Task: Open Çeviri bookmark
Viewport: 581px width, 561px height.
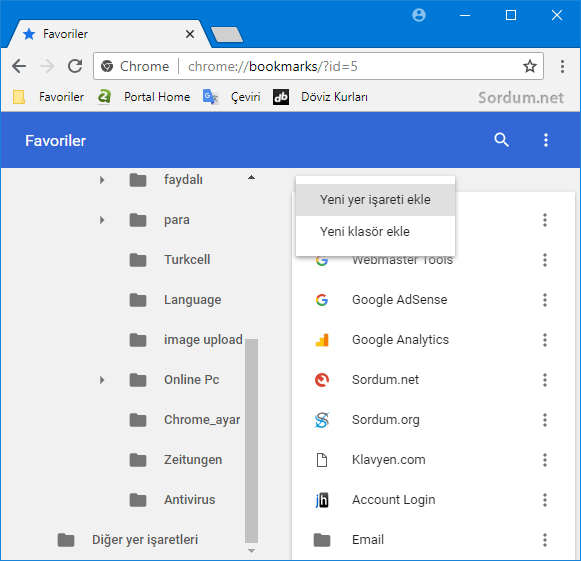Action: (x=232, y=97)
